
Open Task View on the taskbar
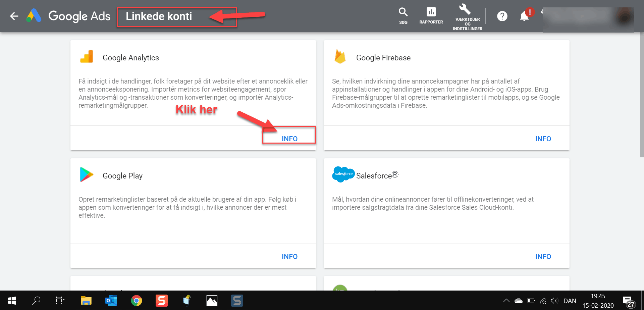(x=60, y=300)
